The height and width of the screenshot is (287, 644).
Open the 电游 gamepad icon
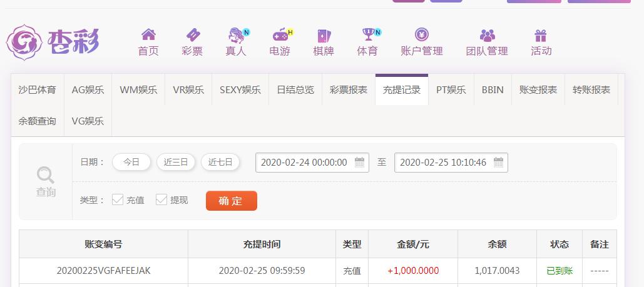pyautogui.click(x=280, y=34)
